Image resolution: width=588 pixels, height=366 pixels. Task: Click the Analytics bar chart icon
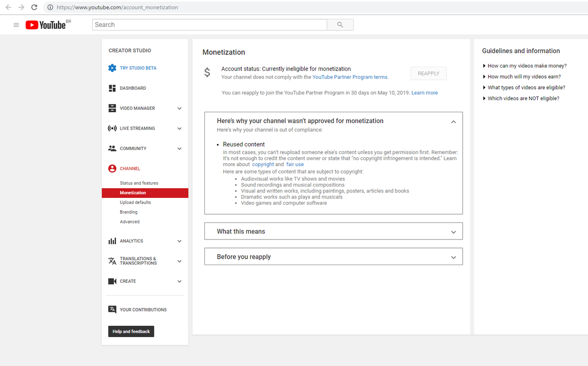112,241
